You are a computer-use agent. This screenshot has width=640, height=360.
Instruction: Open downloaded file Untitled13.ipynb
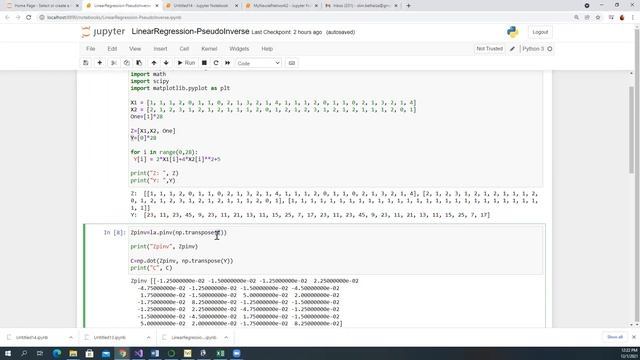point(109,338)
